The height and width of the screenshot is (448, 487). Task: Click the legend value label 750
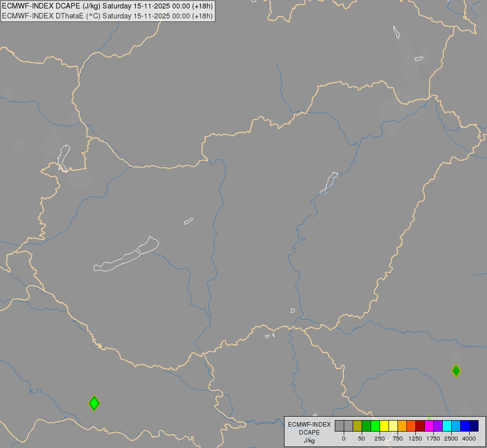397,439
